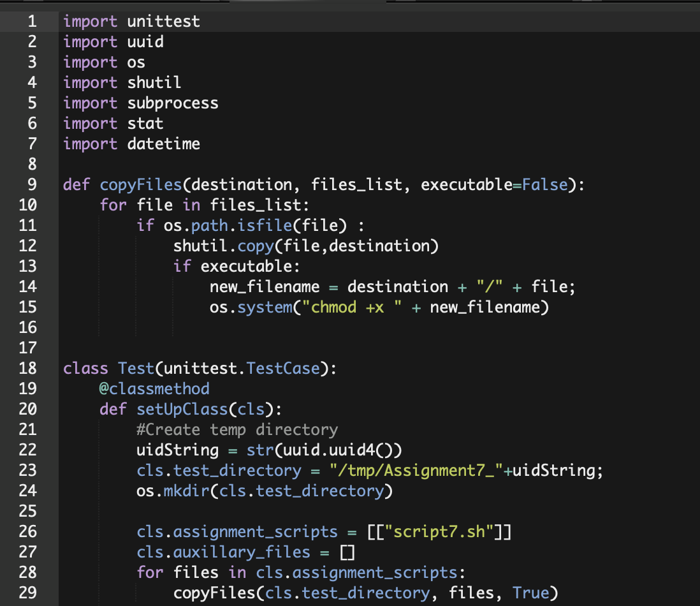Viewport: 700px width, 606px height.
Task: Select the script7.sh filename string
Action: tap(440, 531)
